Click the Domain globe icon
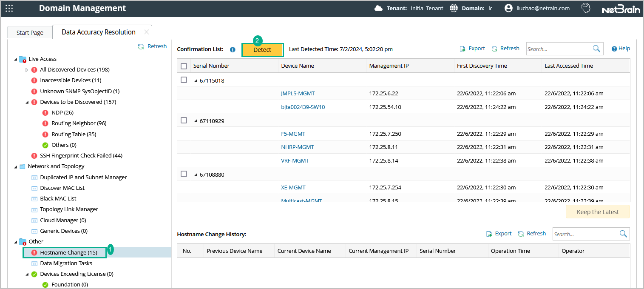The height and width of the screenshot is (289, 644). [x=454, y=9]
